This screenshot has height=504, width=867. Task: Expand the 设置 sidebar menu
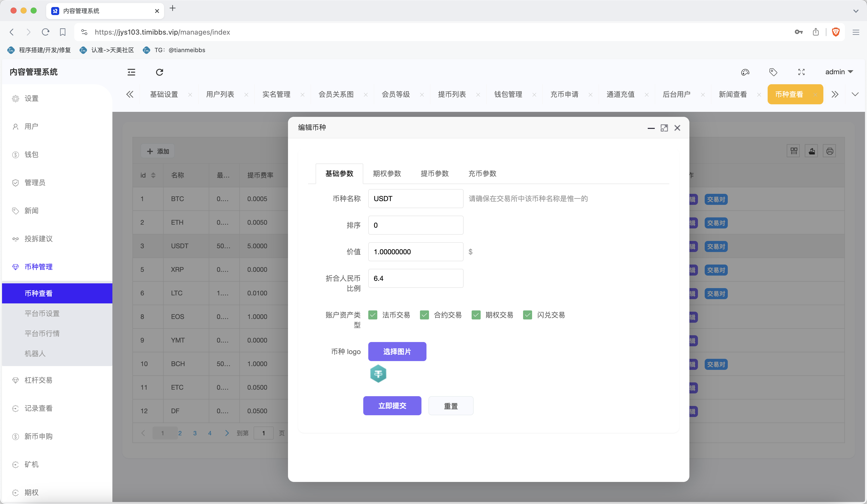[57, 98]
